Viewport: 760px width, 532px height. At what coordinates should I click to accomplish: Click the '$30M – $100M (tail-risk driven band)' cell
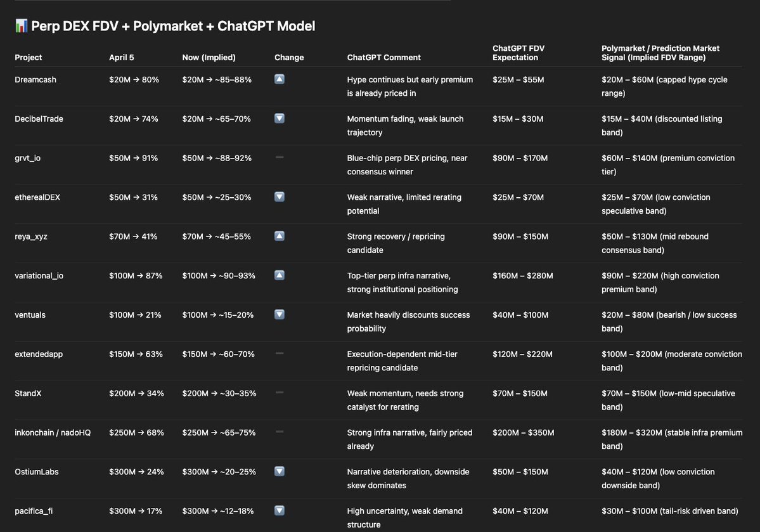point(670,511)
